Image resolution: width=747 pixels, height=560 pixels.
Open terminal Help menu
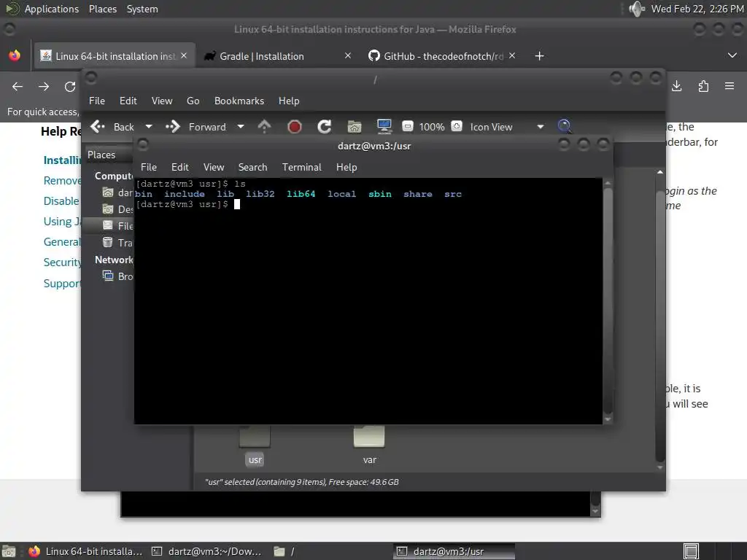(347, 167)
